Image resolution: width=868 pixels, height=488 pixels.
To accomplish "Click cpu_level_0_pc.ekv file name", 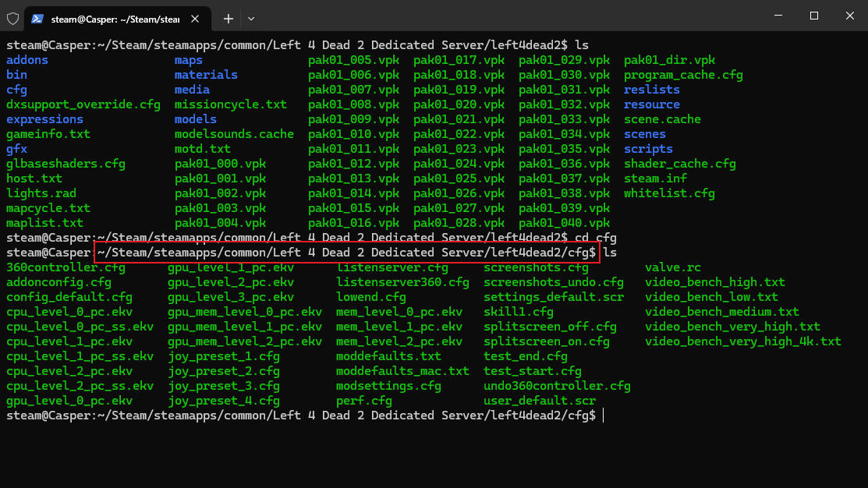I will coord(69,312).
